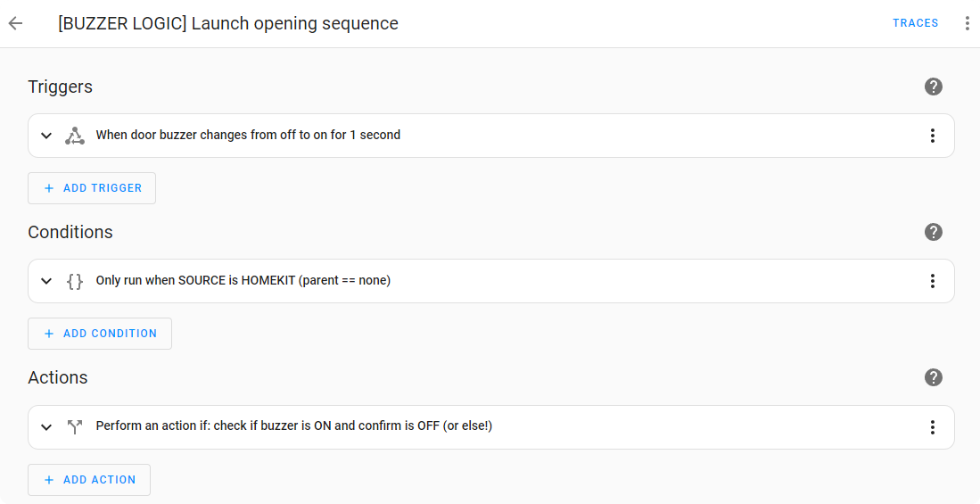
Task: Open the HOMEKIT condition options menu
Action: click(932, 281)
